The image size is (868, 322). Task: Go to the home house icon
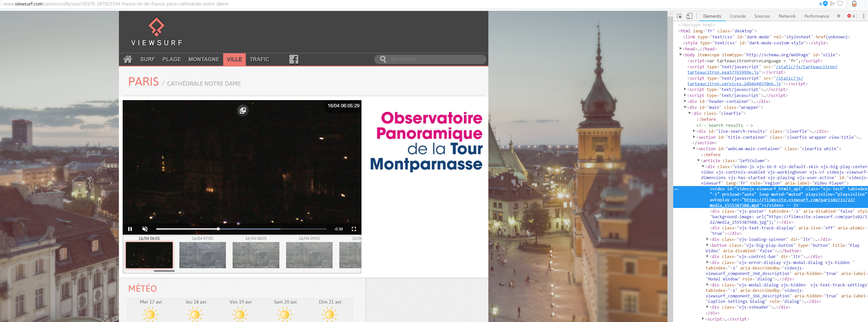[128, 59]
